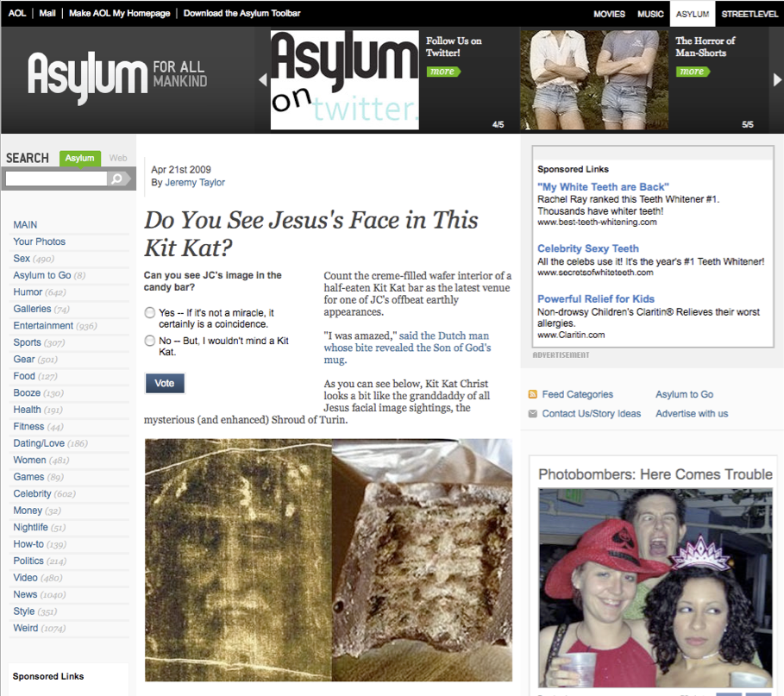This screenshot has width=784, height=696.
Task: Open author Jeremy Taylor's page
Action: pos(195,183)
